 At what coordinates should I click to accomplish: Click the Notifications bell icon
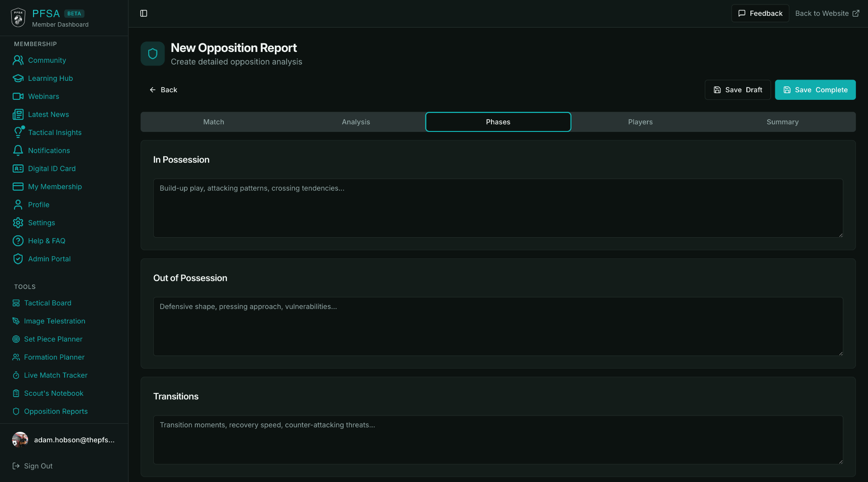point(18,150)
